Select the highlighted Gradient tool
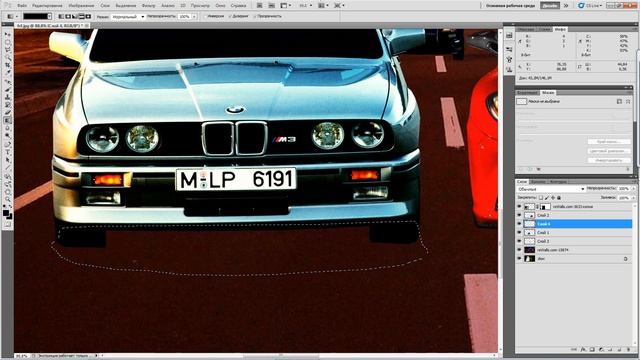 7,120
